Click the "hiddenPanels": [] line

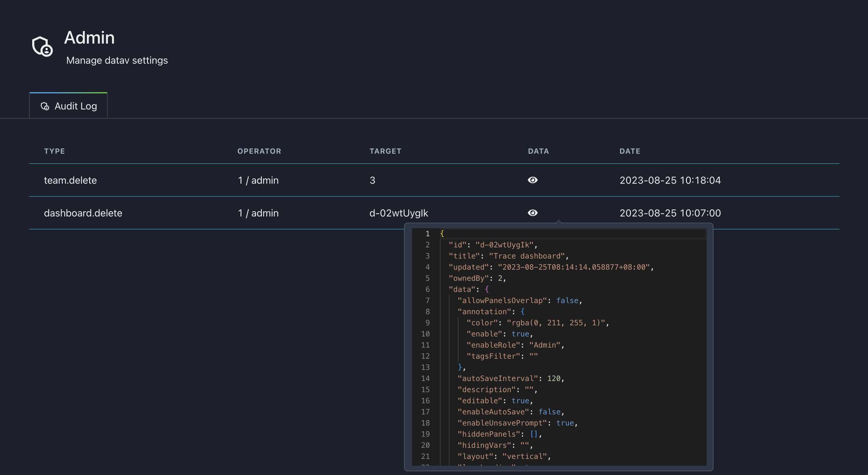499,434
